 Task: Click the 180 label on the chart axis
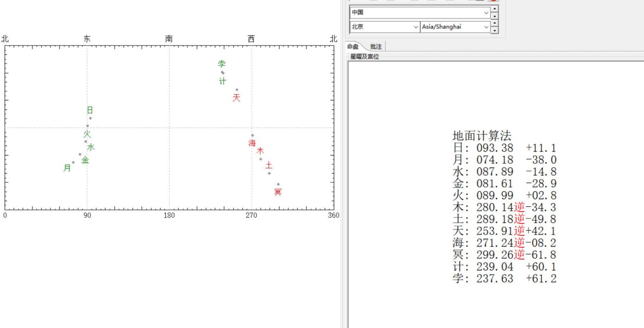(169, 215)
